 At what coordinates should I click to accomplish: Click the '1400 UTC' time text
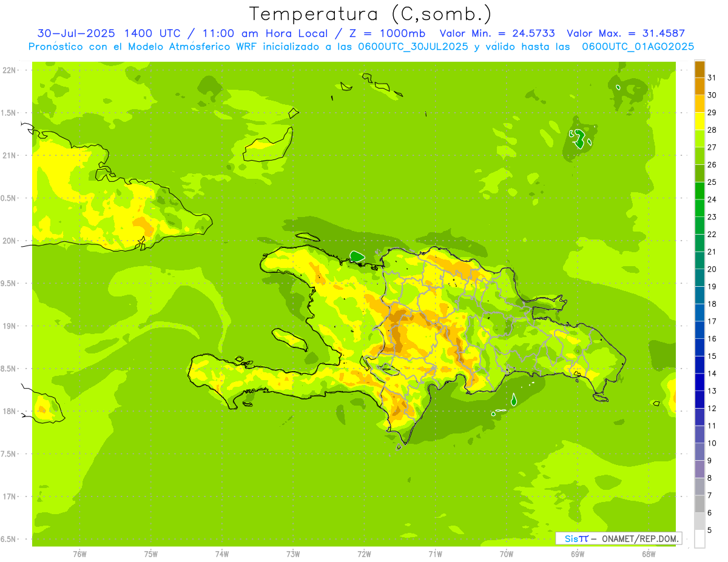153,33
